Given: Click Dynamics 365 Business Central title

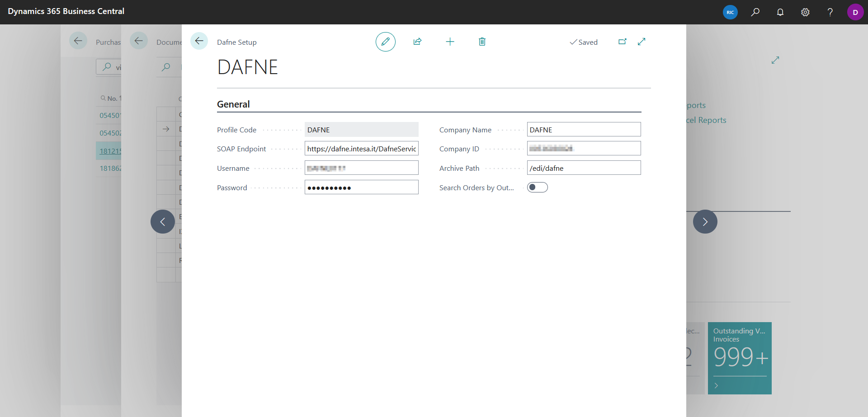Looking at the screenshot, I should click(66, 11).
